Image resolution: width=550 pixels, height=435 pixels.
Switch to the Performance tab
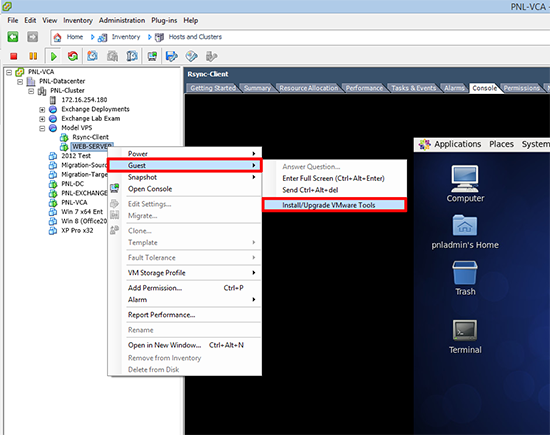pos(364,88)
